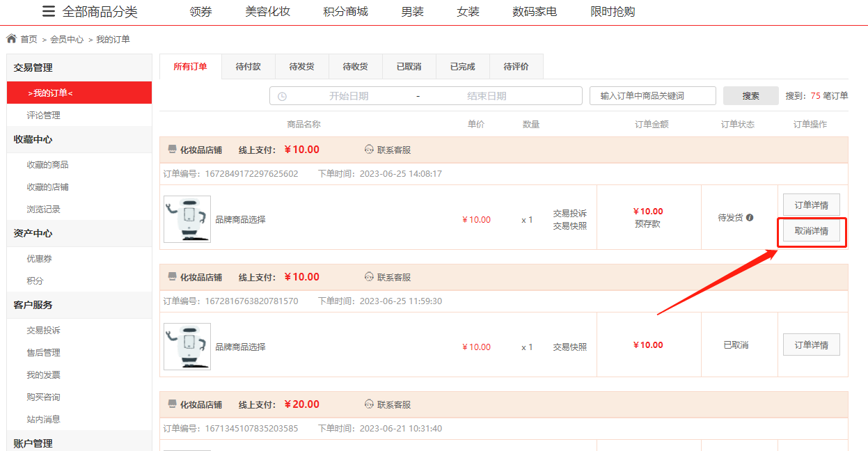Click the 取消详情 button
The width and height of the screenshot is (868, 451).
click(x=812, y=231)
